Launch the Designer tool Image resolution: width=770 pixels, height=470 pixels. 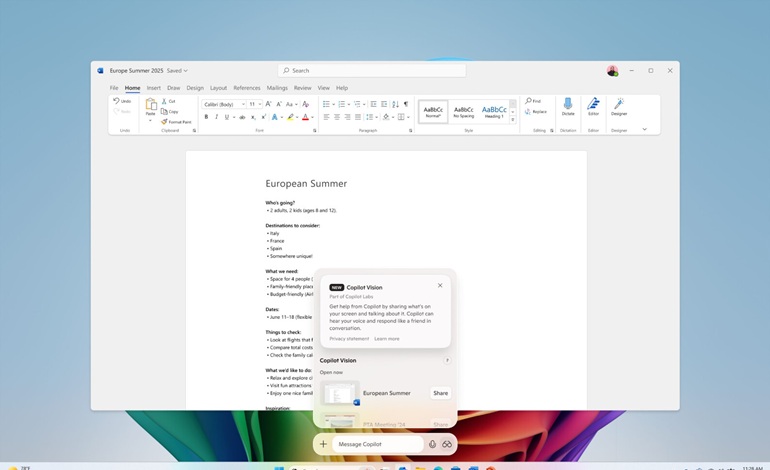click(619, 107)
